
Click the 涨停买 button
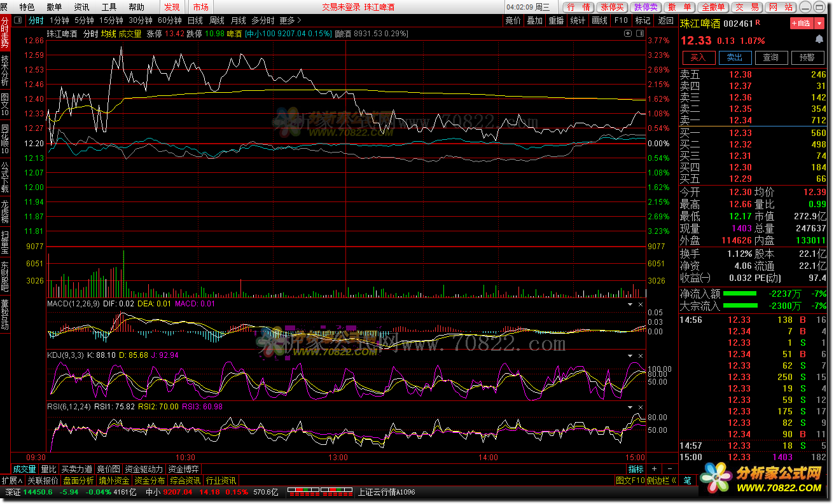pos(612,7)
